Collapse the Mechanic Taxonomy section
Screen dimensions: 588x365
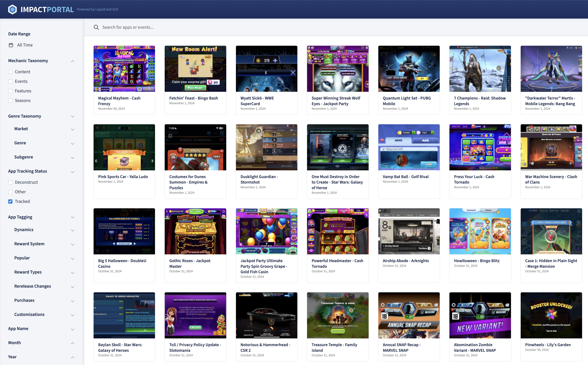72,61
